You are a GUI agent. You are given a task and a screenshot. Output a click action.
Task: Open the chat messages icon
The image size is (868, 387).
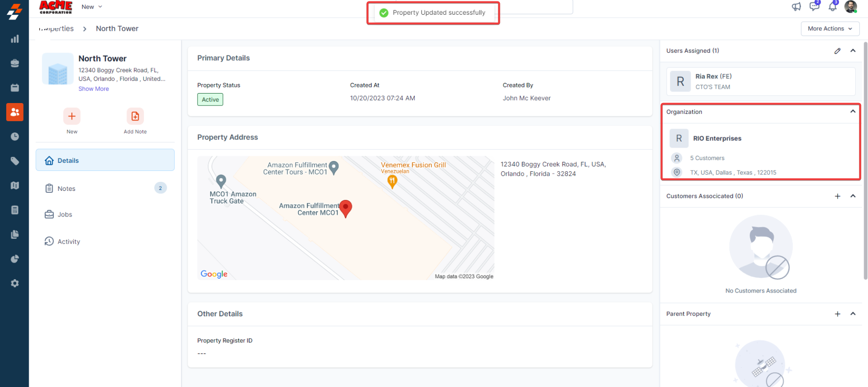[814, 7]
